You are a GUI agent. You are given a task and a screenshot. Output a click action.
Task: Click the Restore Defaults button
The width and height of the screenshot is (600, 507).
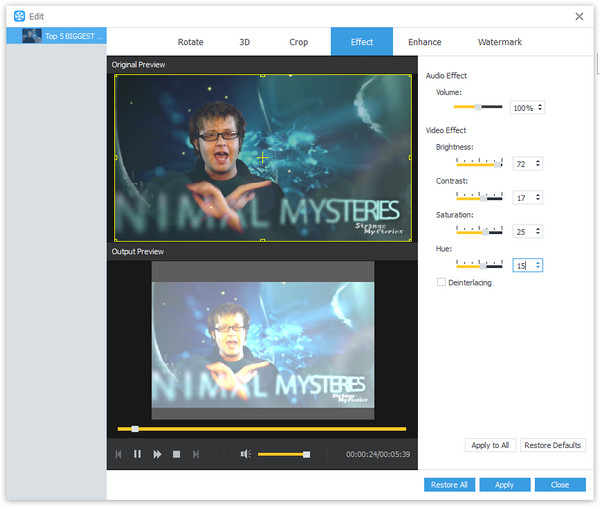pyautogui.click(x=553, y=445)
